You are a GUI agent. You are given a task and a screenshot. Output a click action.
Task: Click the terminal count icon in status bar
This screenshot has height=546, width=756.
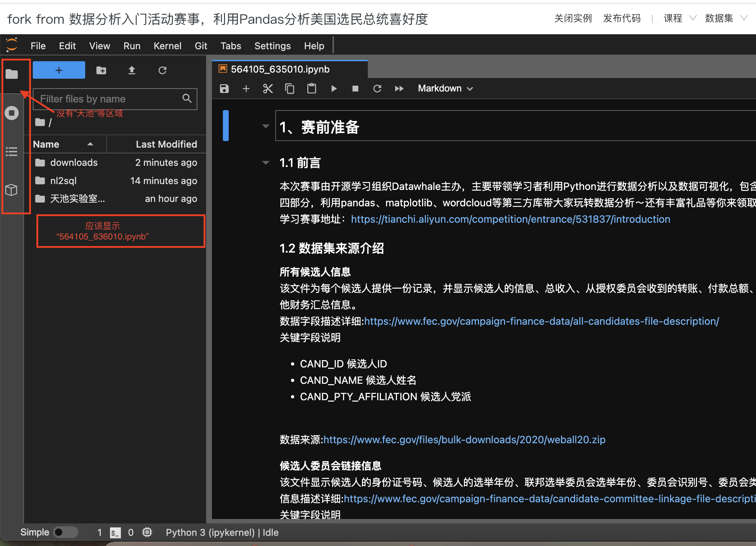115,533
